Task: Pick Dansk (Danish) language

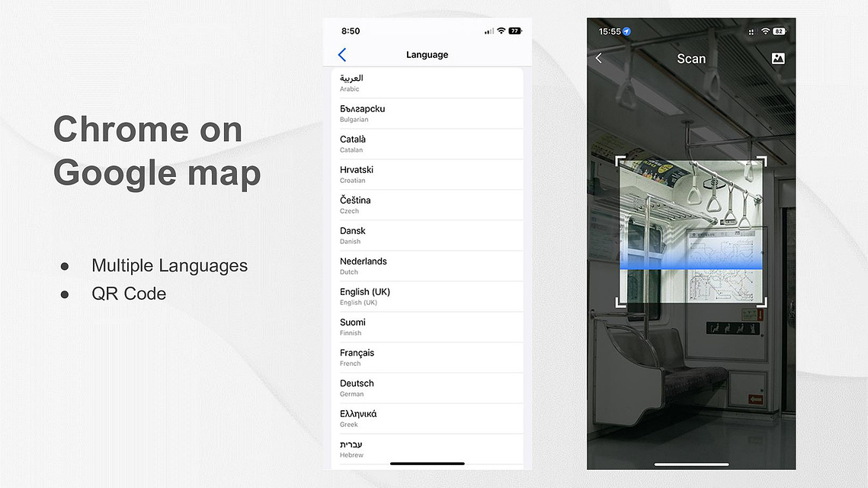Action: pos(428,236)
